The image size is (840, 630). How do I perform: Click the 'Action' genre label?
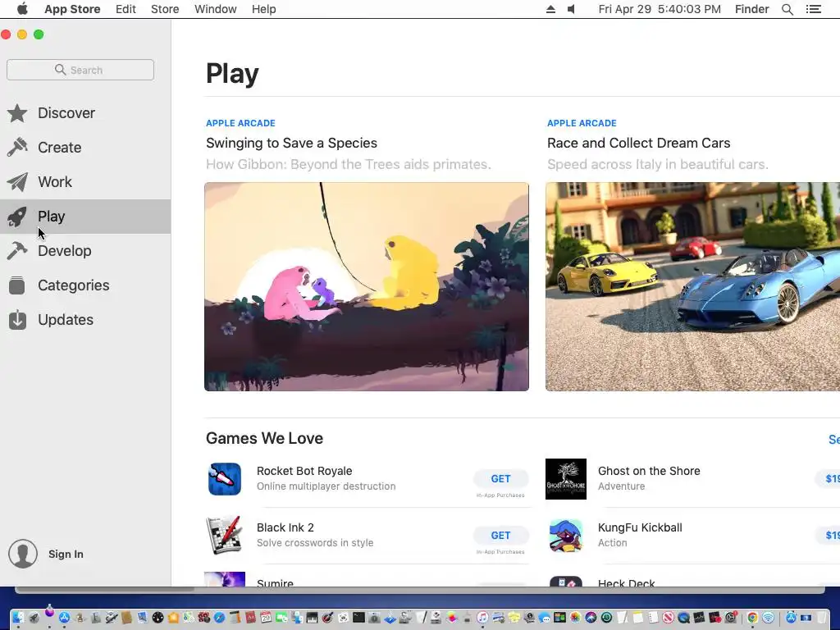(x=612, y=543)
